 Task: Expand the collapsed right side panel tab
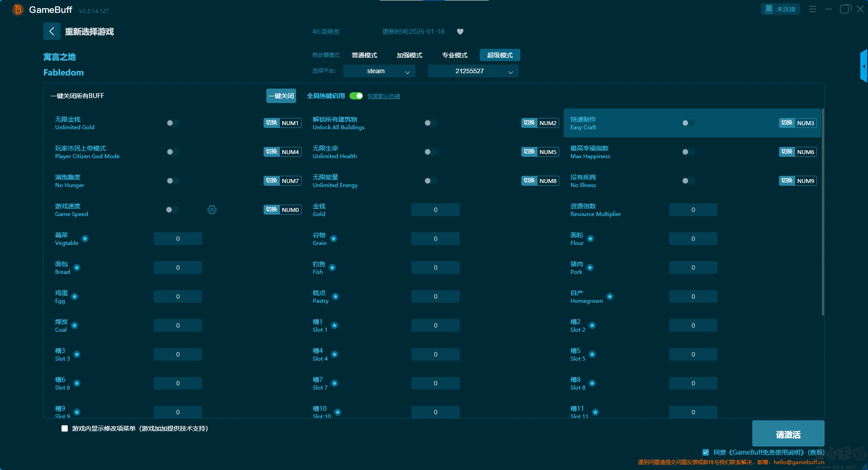(863, 66)
